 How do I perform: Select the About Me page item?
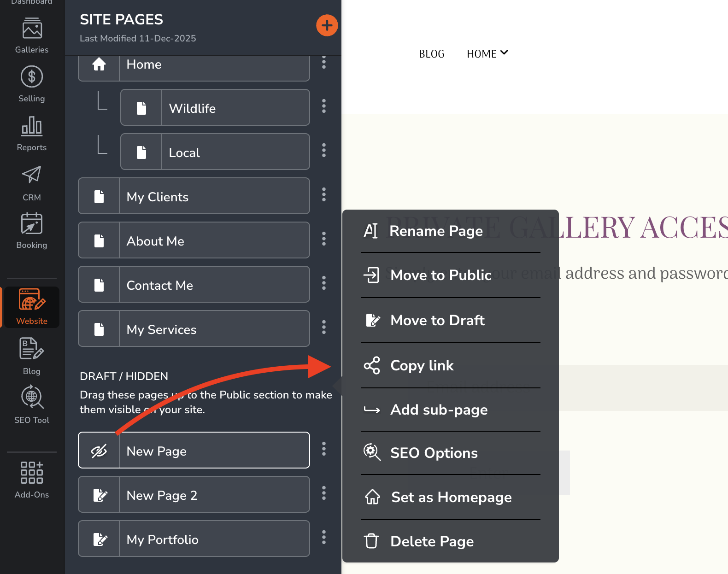click(194, 240)
